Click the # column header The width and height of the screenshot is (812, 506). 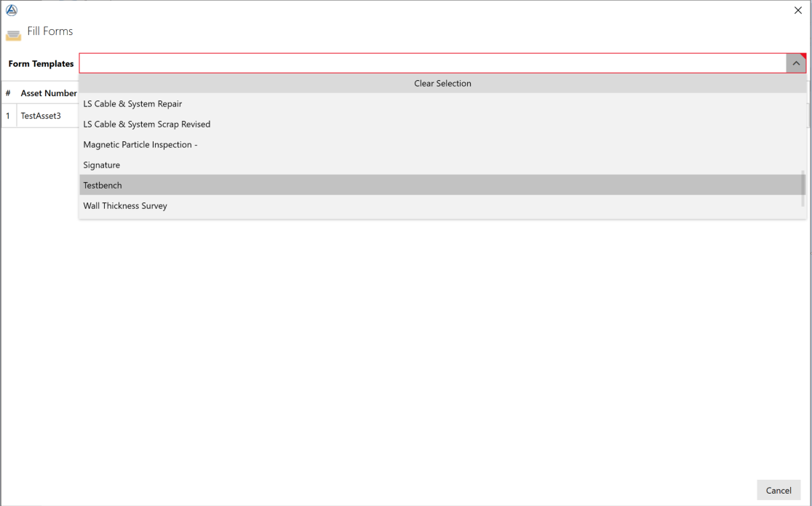click(8, 93)
